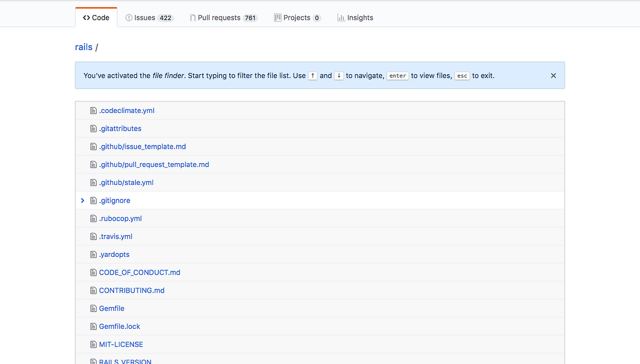This screenshot has height=364, width=640.
Task: Switch to the Issues tab
Action: pos(149,17)
